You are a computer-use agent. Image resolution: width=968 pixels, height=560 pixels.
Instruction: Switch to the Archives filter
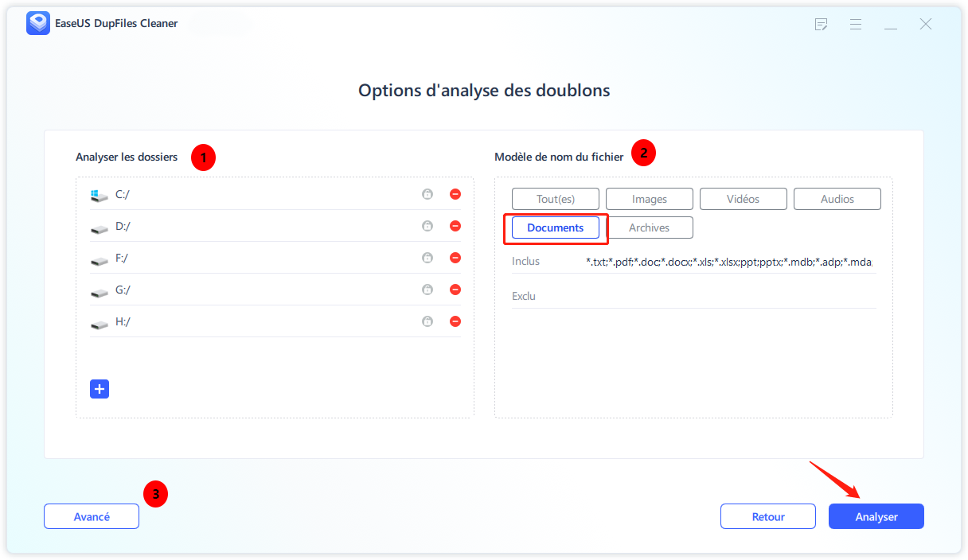click(650, 227)
